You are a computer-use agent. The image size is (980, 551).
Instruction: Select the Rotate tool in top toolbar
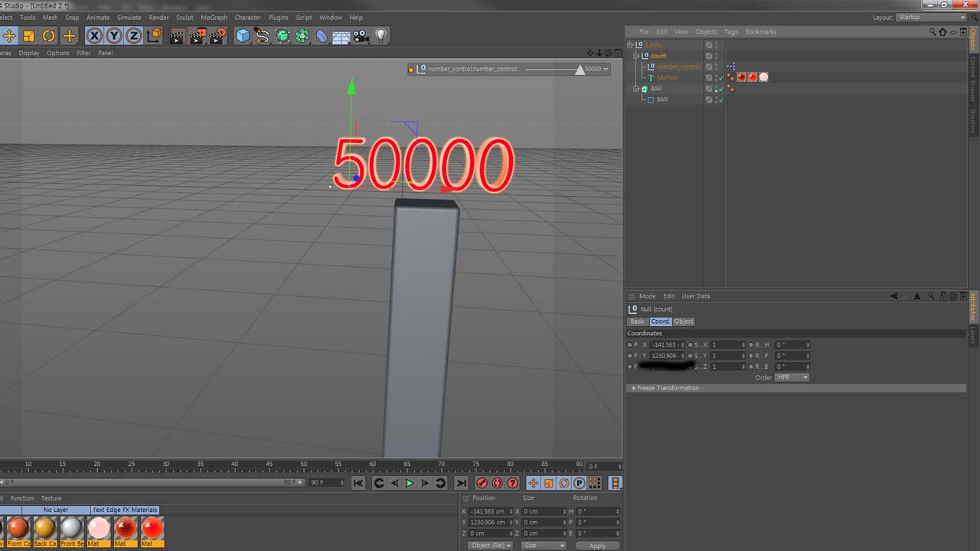tap(49, 36)
